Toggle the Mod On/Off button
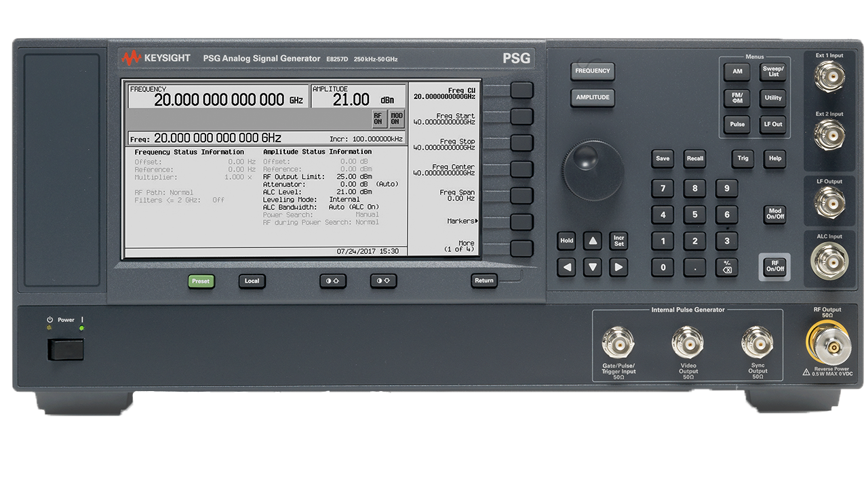 (774, 215)
